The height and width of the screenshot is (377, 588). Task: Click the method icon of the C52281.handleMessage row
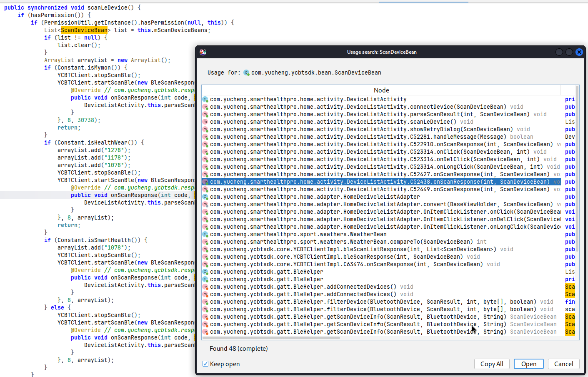[205, 137]
